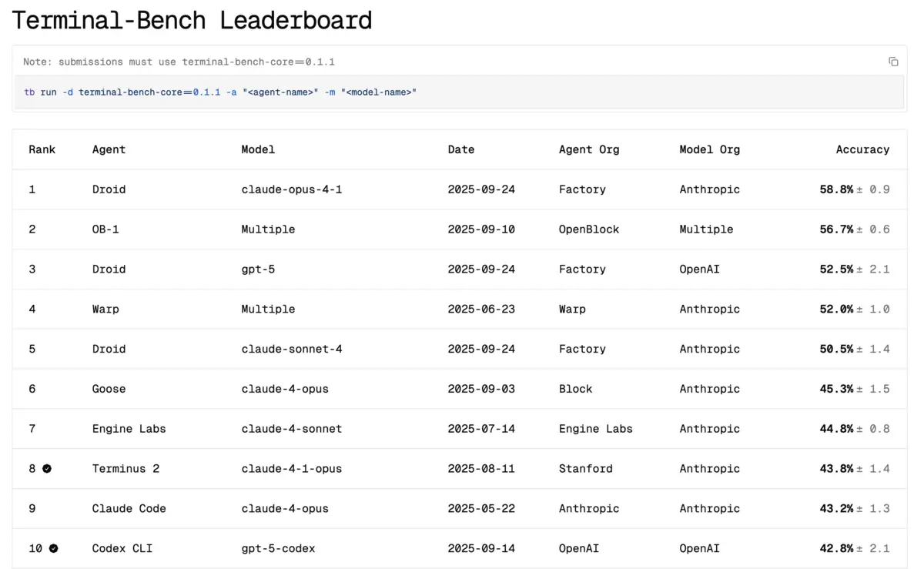924x569 pixels.
Task: Click the 56.7% accuracy value
Action: 836,229
